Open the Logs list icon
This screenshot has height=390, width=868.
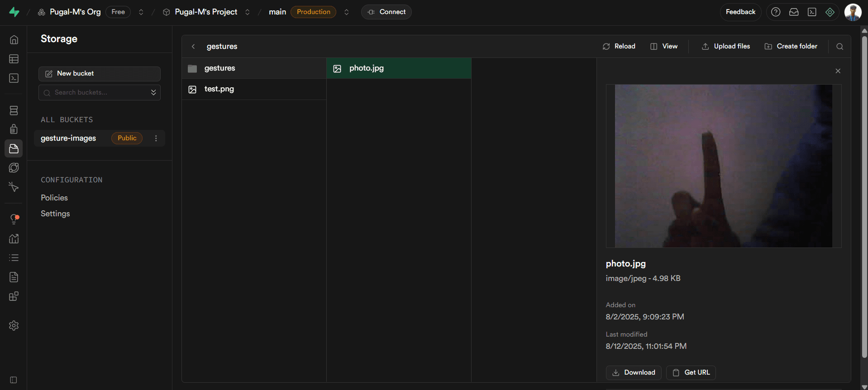coord(14,258)
